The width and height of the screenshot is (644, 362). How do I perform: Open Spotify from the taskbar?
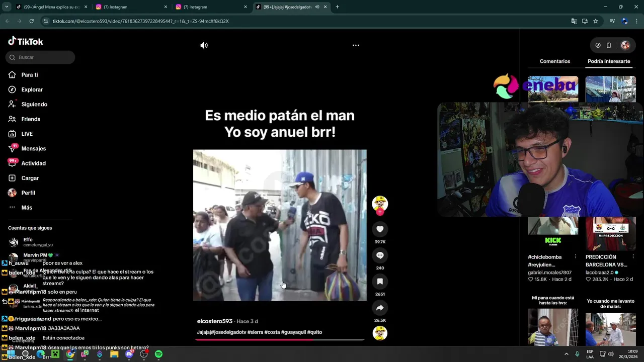tap(158, 354)
